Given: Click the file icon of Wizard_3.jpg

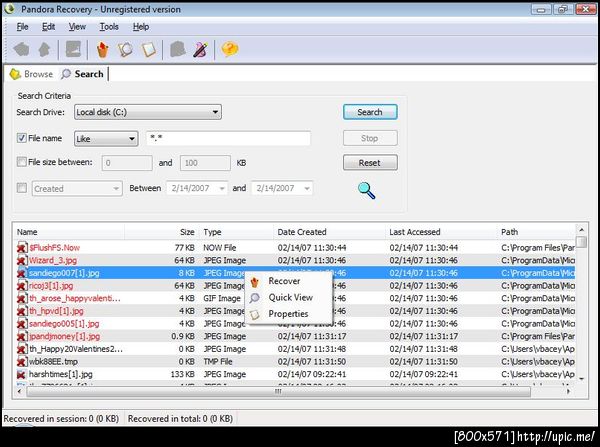Looking at the screenshot, I should coord(22,260).
